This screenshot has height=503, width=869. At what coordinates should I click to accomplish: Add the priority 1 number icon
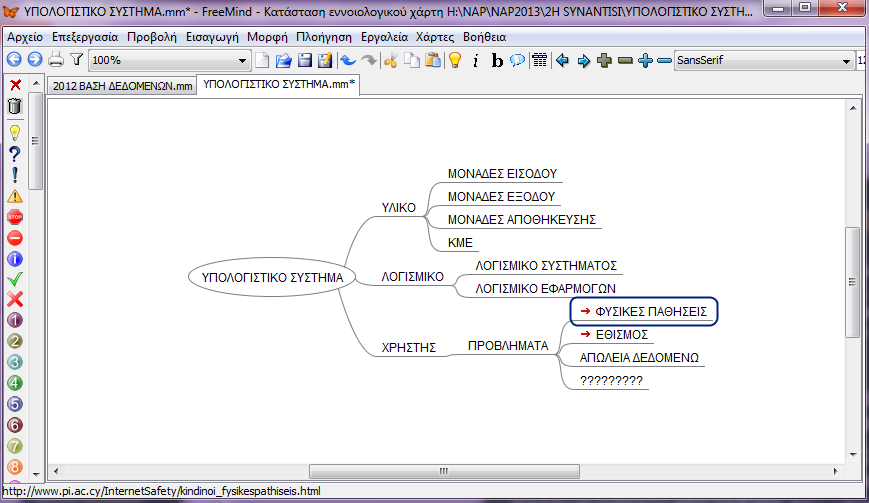point(15,320)
